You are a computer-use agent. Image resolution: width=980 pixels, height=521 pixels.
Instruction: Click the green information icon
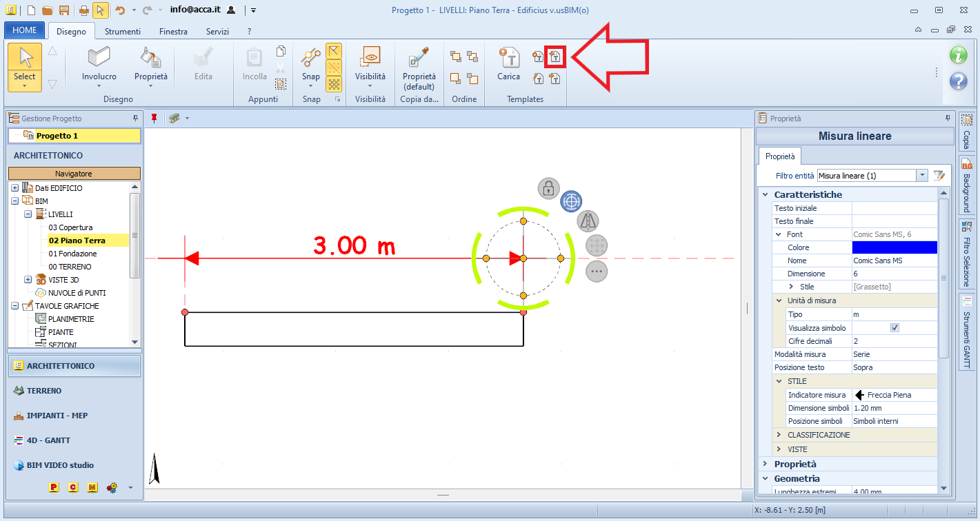point(959,55)
